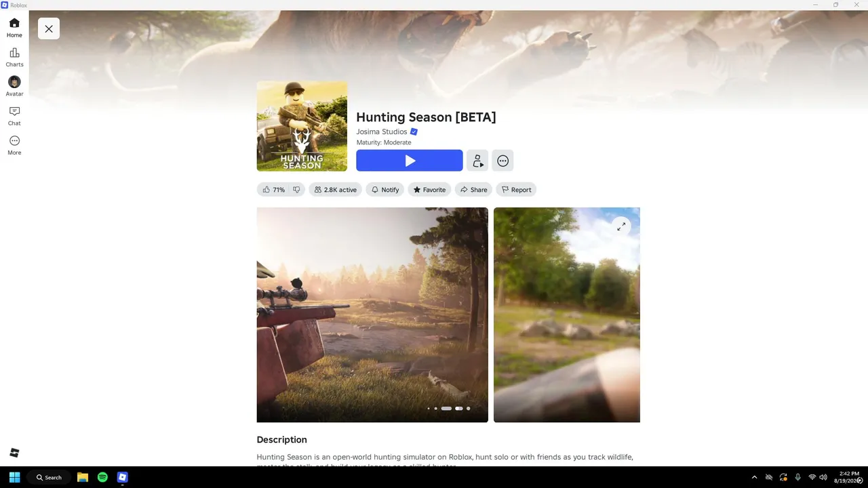868x488 pixels.
Task: Like the game with thumbs up
Action: tap(273, 190)
